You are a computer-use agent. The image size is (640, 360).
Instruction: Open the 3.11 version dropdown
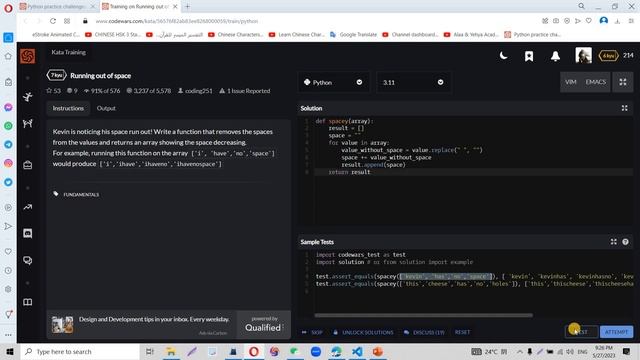tap(413, 82)
